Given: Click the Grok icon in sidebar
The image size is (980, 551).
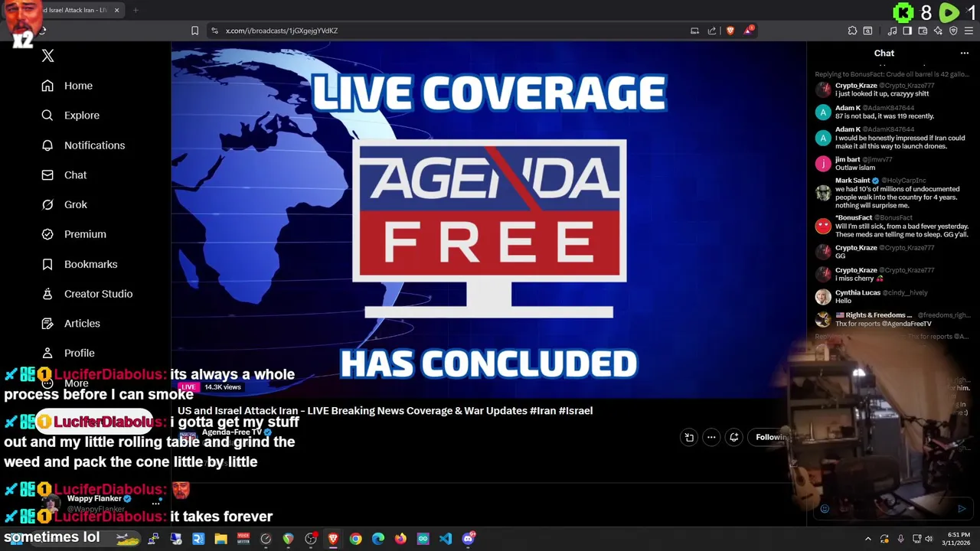Looking at the screenshot, I should coord(47,205).
